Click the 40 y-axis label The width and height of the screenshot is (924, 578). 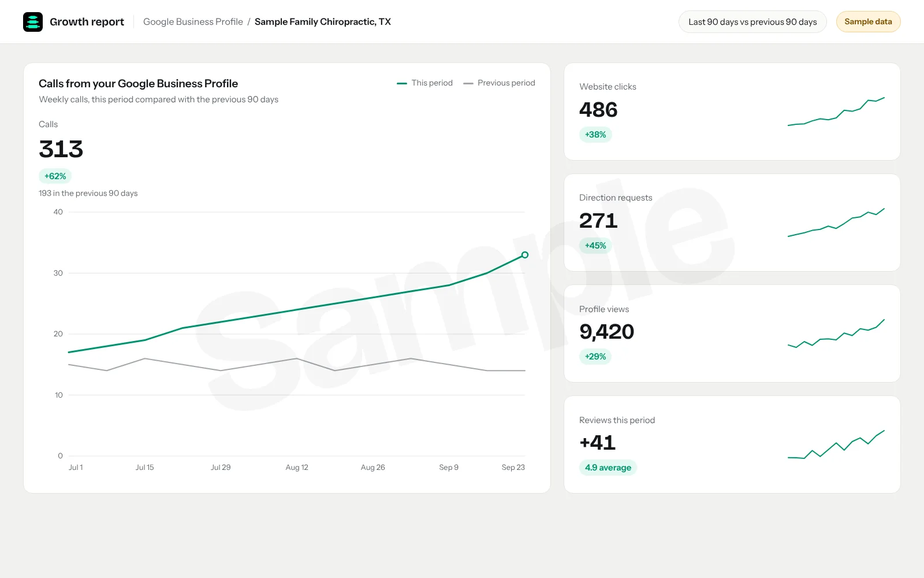[58, 212]
